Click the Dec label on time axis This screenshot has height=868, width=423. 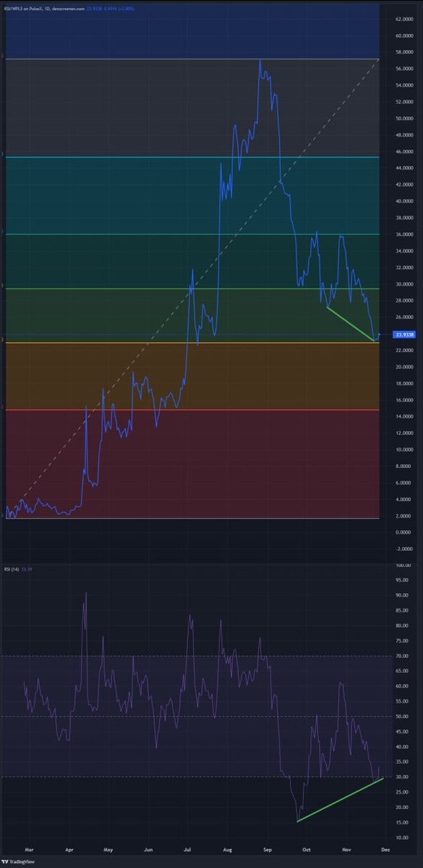coord(385,849)
